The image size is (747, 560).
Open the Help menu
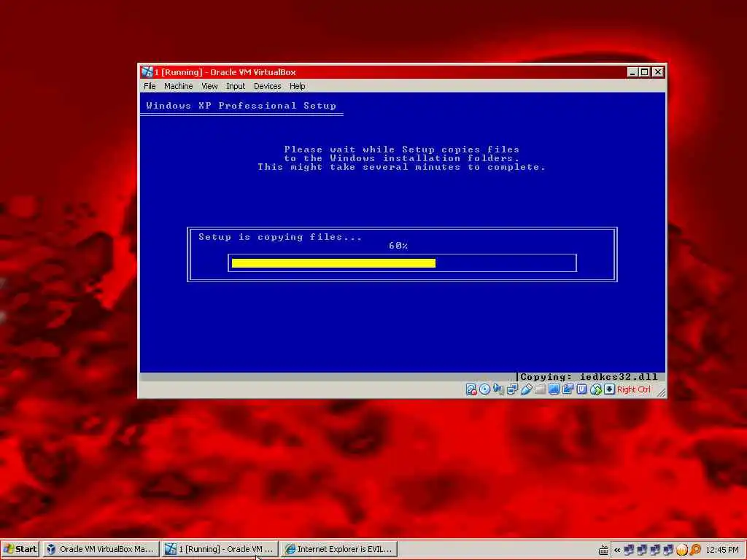[x=298, y=86]
